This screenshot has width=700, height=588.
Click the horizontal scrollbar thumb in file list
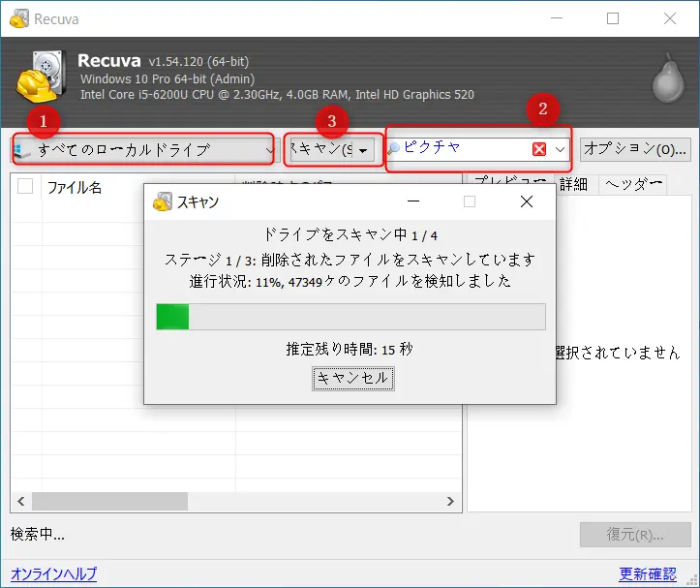pos(109,502)
